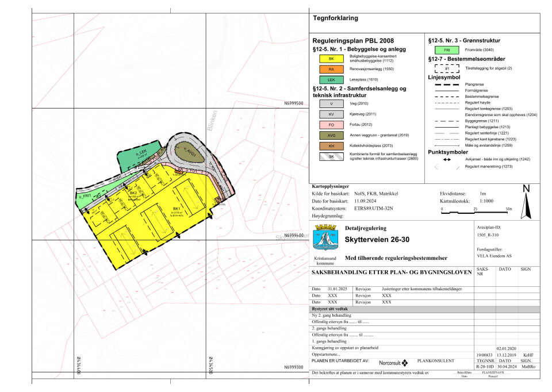The image size is (552, 392).
Task: Click the 'PLANKONSULENT' label
Action: [x=435, y=361]
